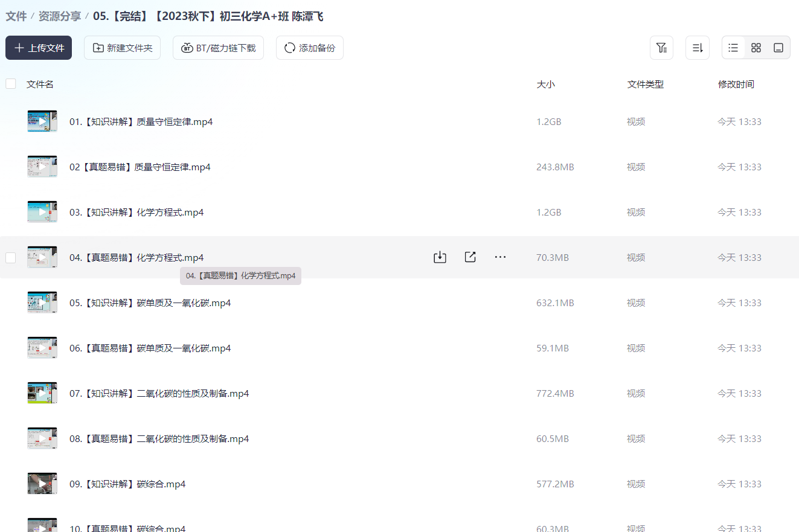The width and height of the screenshot is (799, 532).
Task: Click the thumbnail of 09.【知识讲解】碳综合.mp4
Action: (x=42, y=483)
